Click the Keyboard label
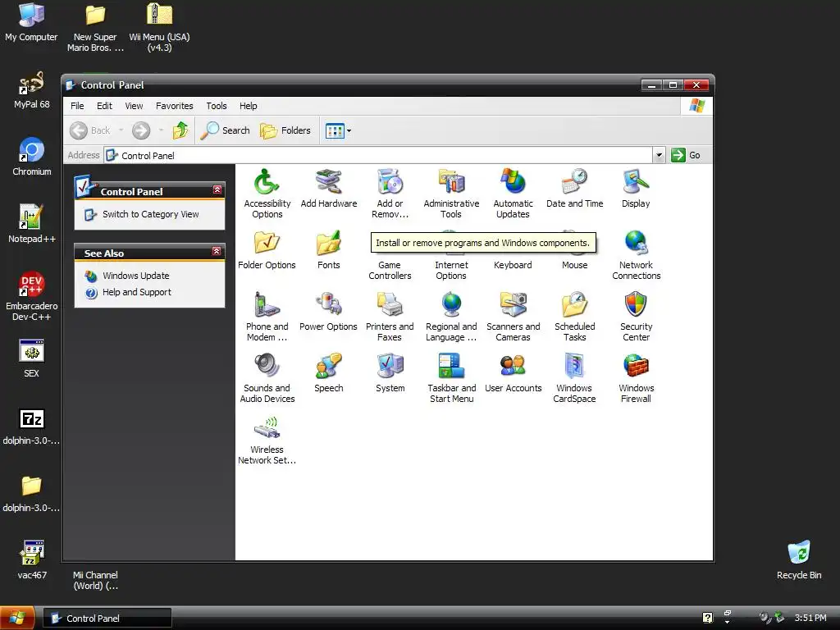 (x=513, y=265)
